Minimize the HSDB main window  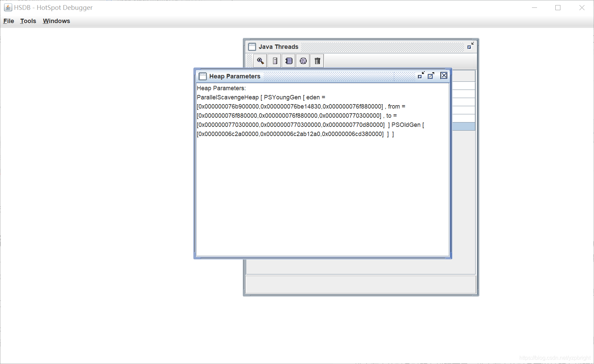(535, 7)
